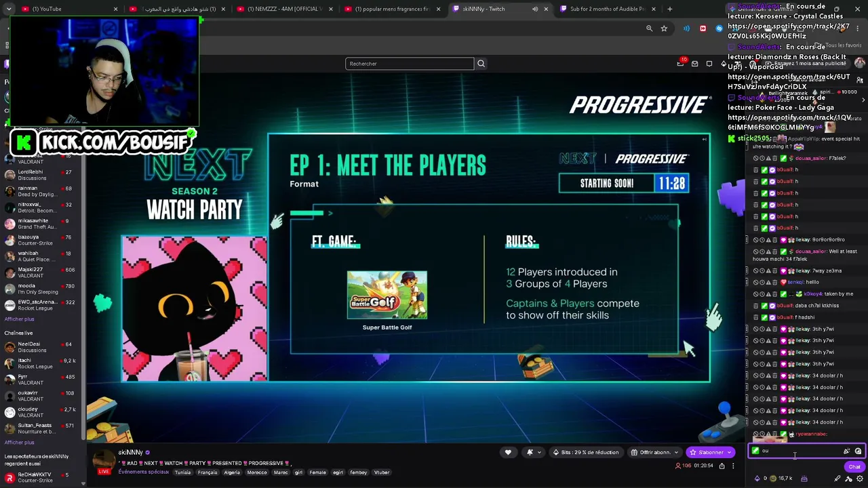Open Sultan_Feasts channel in sidebar

point(41,428)
